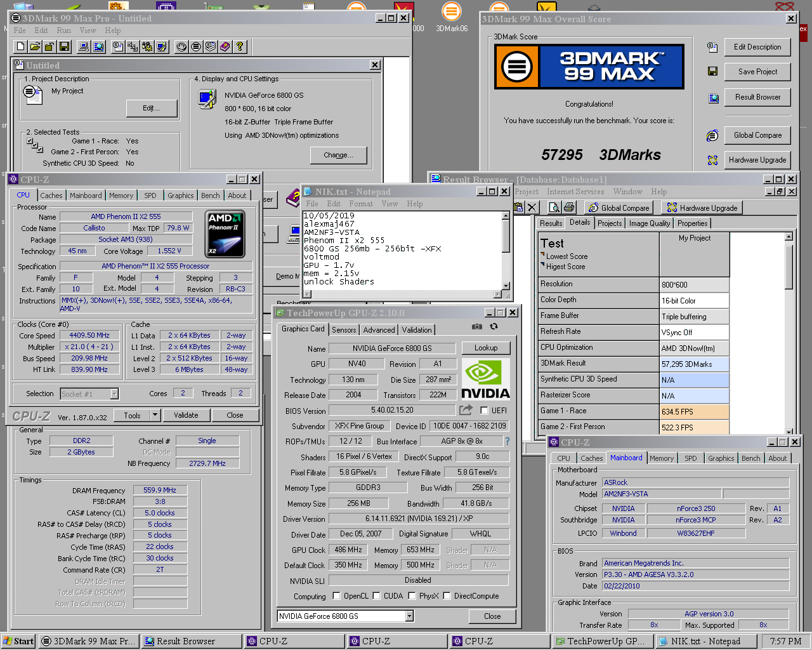
Task: Click the Edit... project description button
Action: pos(151,108)
